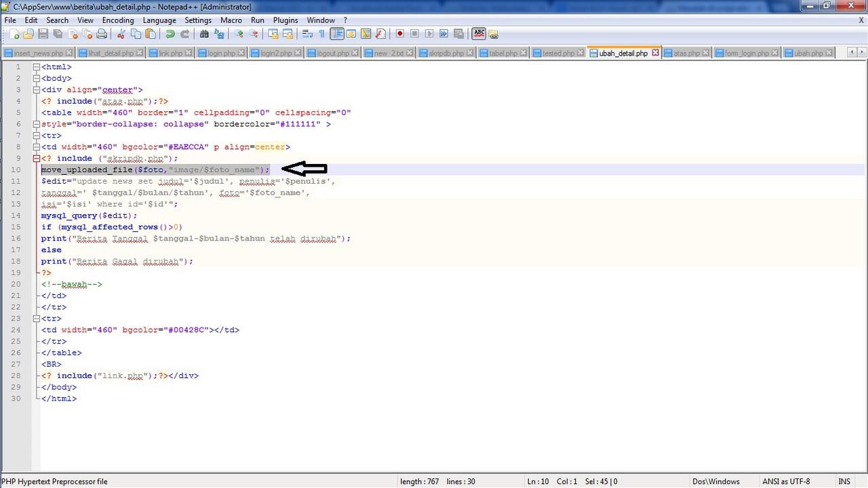Collapse the PHP block fold on line 9
Screen dimensions: 868x488
[36, 159]
